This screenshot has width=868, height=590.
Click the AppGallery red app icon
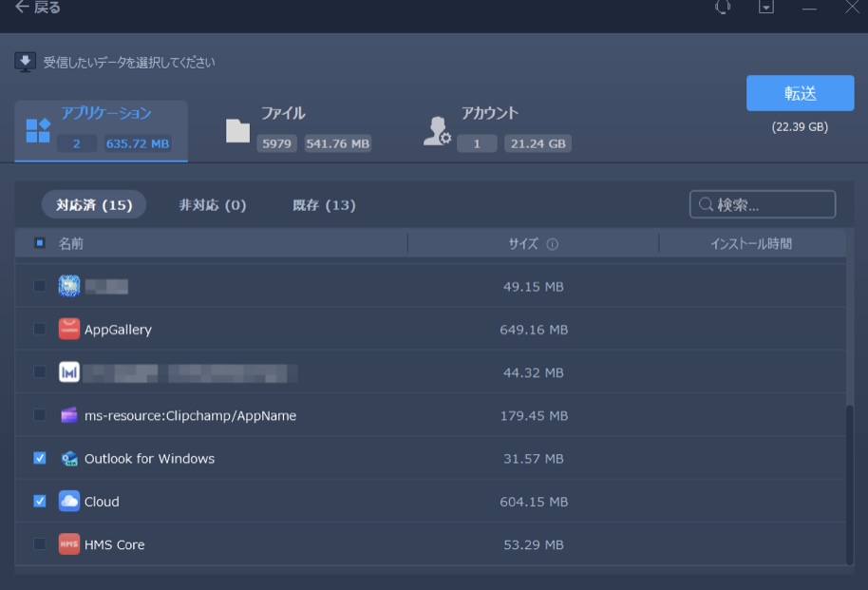click(68, 330)
